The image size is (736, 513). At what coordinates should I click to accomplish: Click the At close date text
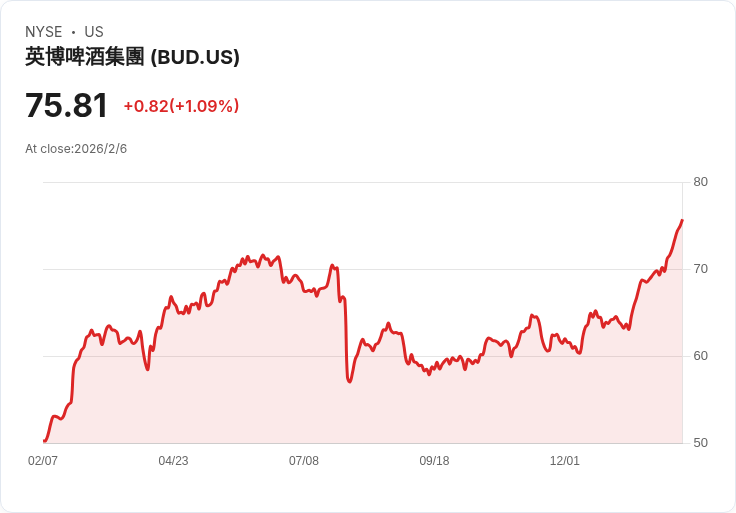point(76,149)
